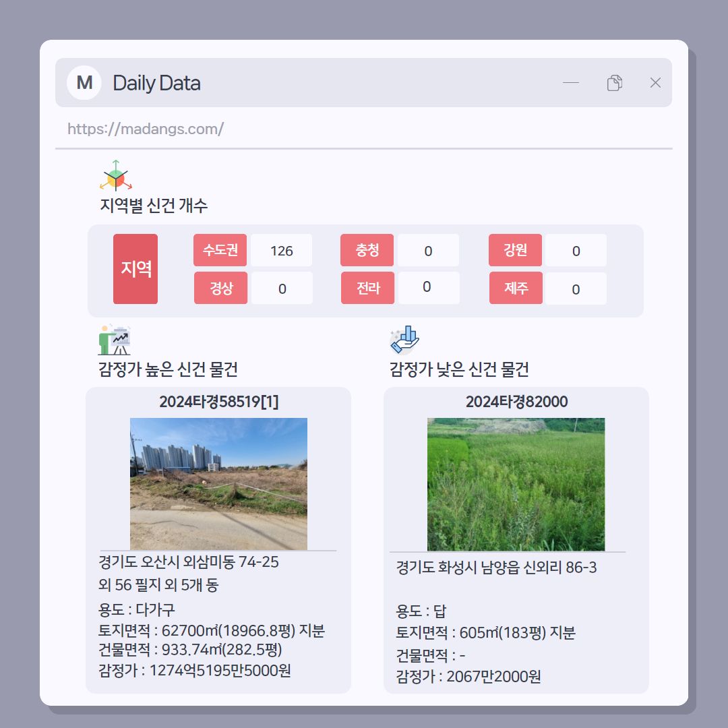Click the 감정가 낮은 신건 물건 heading
The width and height of the screenshot is (728, 728).
click(x=459, y=369)
